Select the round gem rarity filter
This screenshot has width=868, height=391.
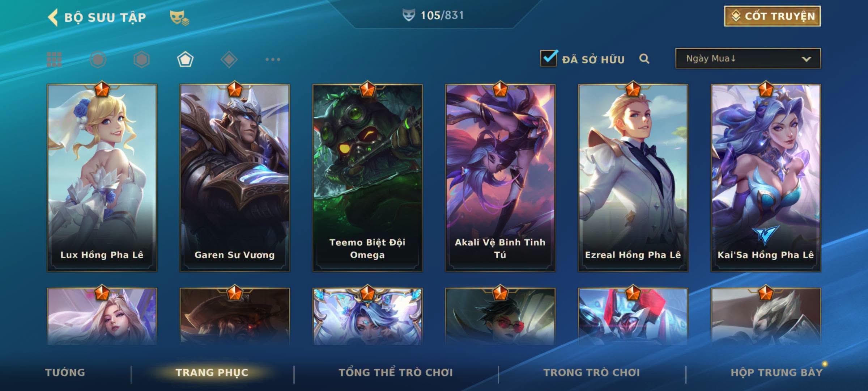[98, 59]
